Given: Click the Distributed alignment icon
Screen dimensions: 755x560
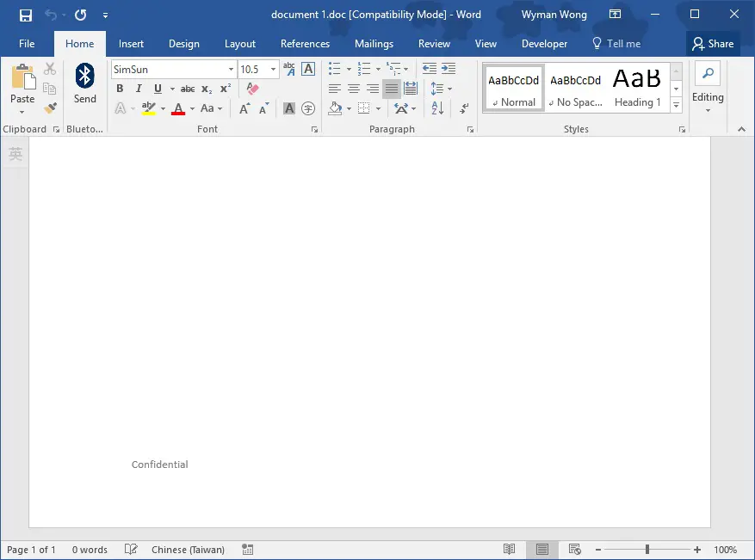Looking at the screenshot, I should pyautogui.click(x=411, y=89).
